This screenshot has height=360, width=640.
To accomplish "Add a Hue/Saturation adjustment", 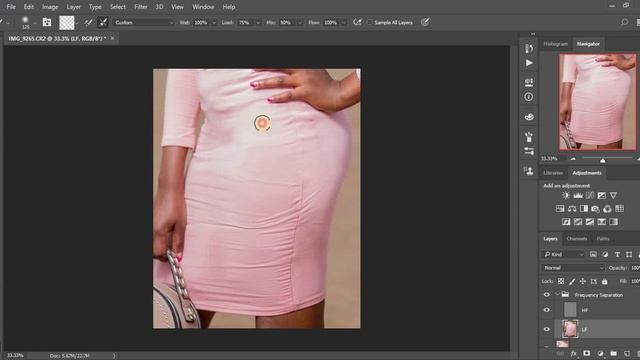I will click(560, 209).
